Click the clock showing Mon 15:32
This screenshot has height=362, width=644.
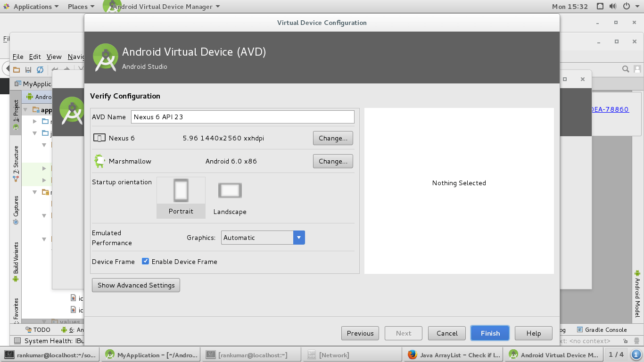click(x=570, y=7)
